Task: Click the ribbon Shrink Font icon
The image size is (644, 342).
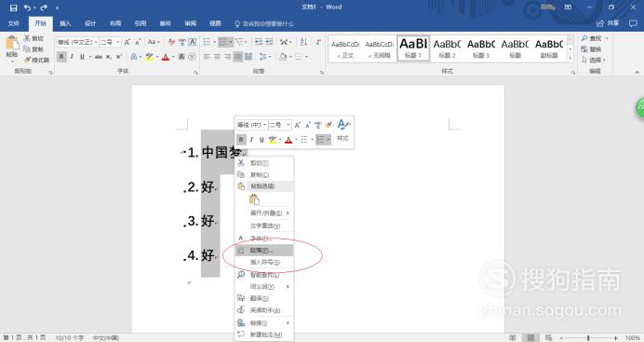Action: click(138, 42)
